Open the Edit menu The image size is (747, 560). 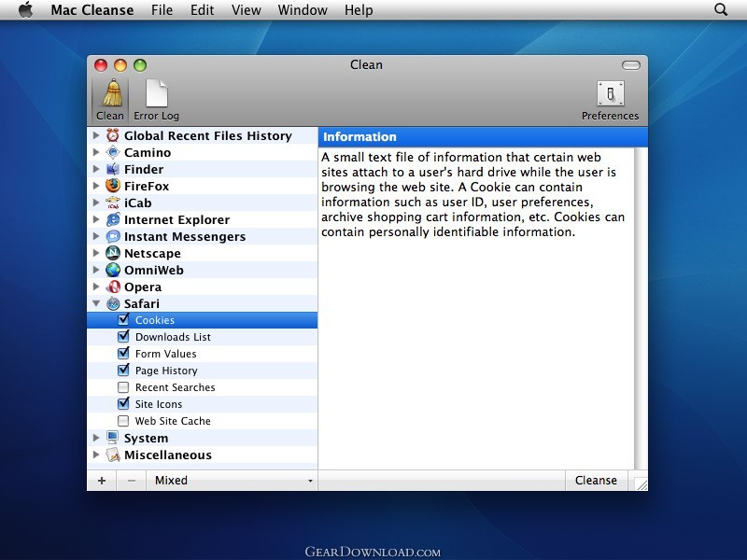[202, 10]
